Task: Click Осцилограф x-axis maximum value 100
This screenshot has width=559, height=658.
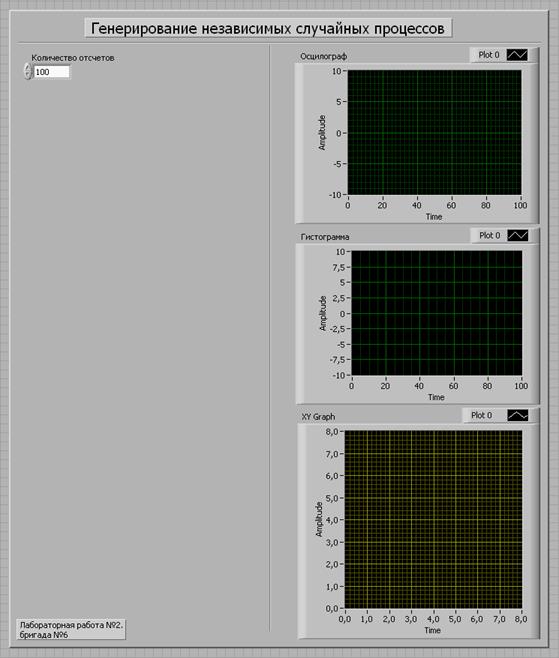Action: 520,205
